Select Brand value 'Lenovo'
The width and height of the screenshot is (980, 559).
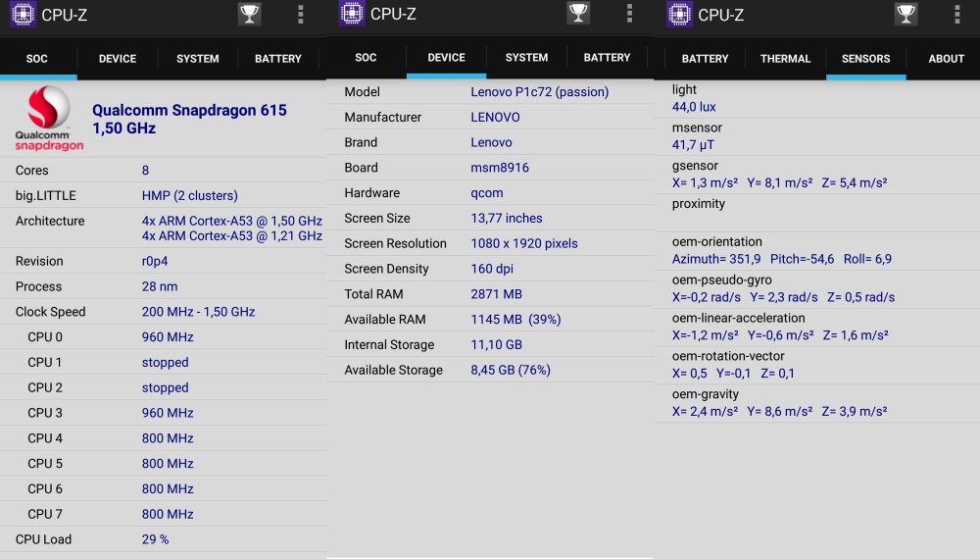[491, 142]
